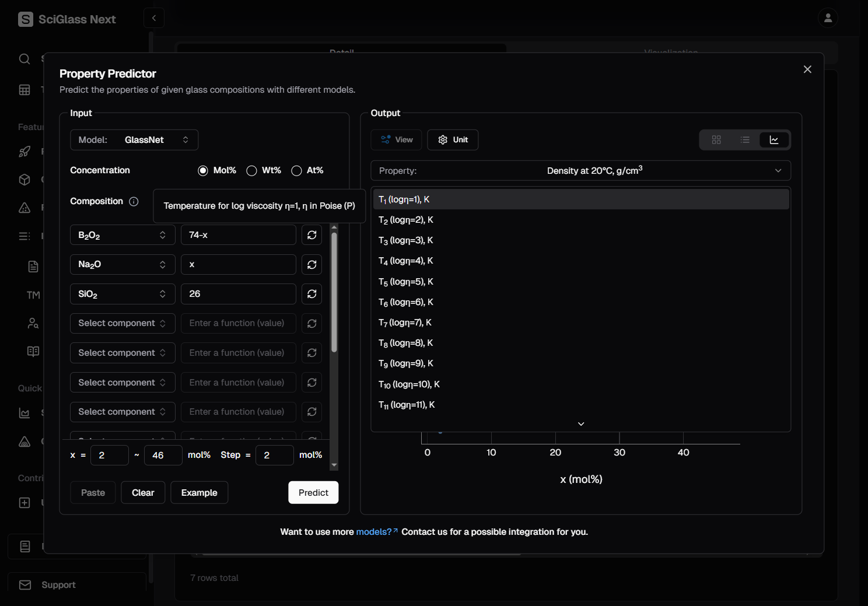Select the At% concentration option
The image size is (868, 606).
296,170
